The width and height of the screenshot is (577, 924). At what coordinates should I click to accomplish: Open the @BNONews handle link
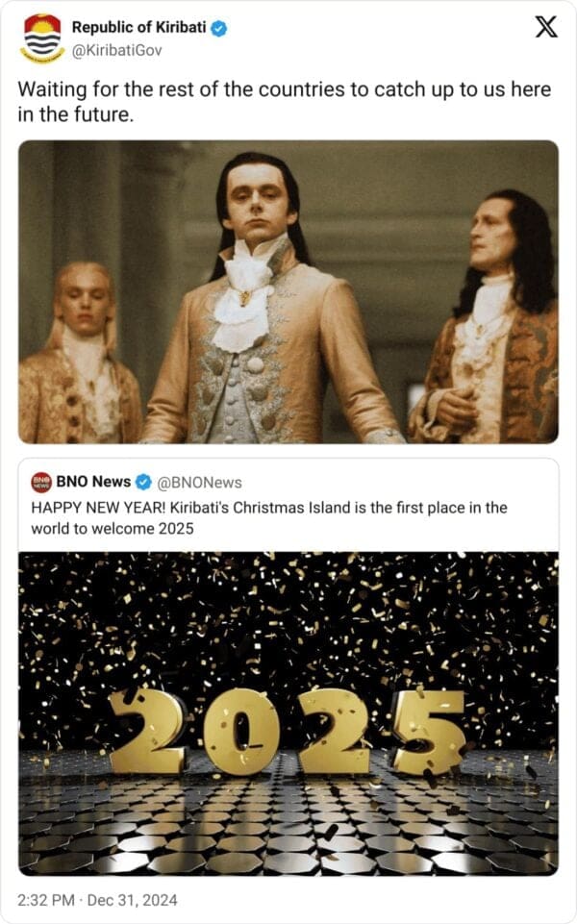(x=199, y=483)
